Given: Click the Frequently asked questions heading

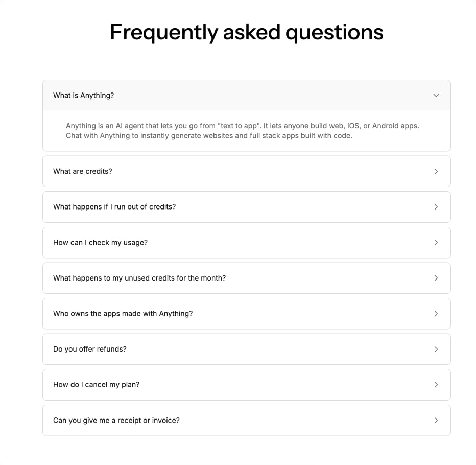Looking at the screenshot, I should (x=247, y=32).
